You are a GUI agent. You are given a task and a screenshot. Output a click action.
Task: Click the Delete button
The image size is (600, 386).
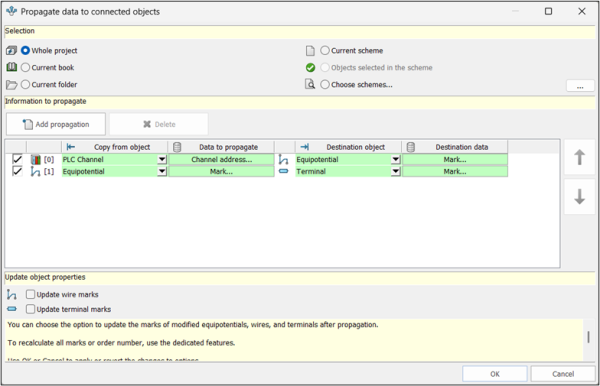pyautogui.click(x=159, y=124)
